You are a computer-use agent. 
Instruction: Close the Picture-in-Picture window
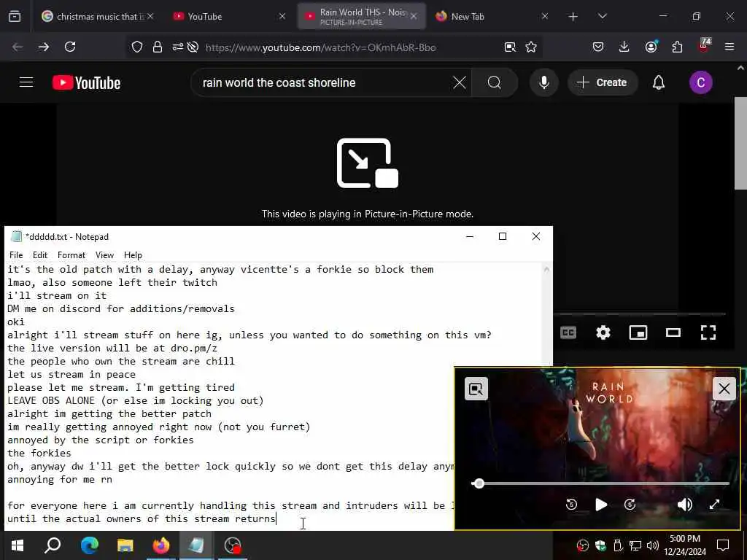(x=724, y=389)
